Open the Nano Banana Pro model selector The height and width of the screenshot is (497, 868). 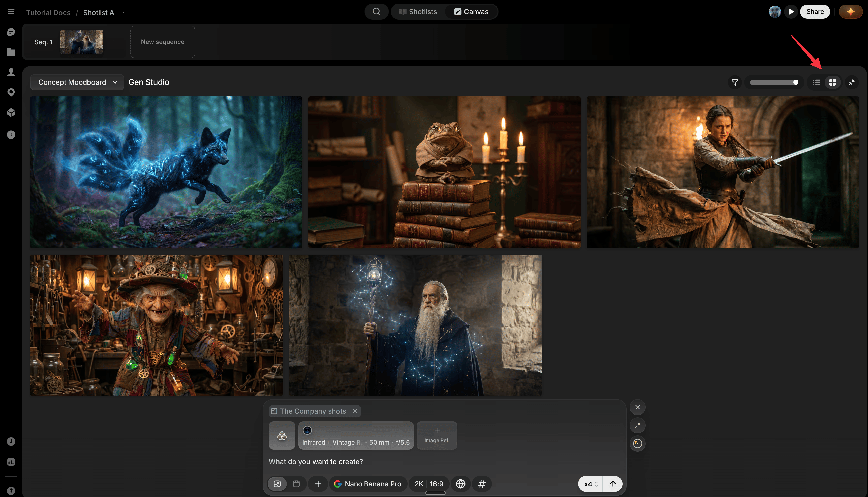click(368, 484)
